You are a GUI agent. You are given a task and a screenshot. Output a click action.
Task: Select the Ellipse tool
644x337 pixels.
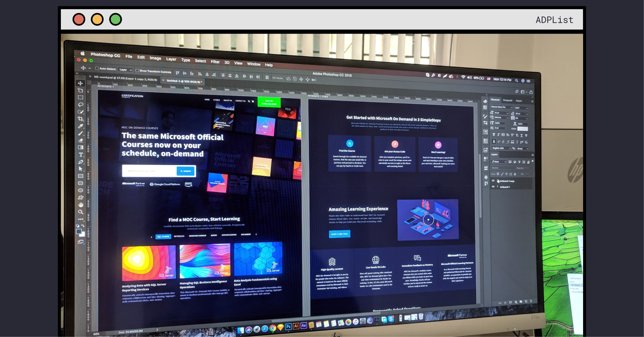pyautogui.click(x=80, y=190)
